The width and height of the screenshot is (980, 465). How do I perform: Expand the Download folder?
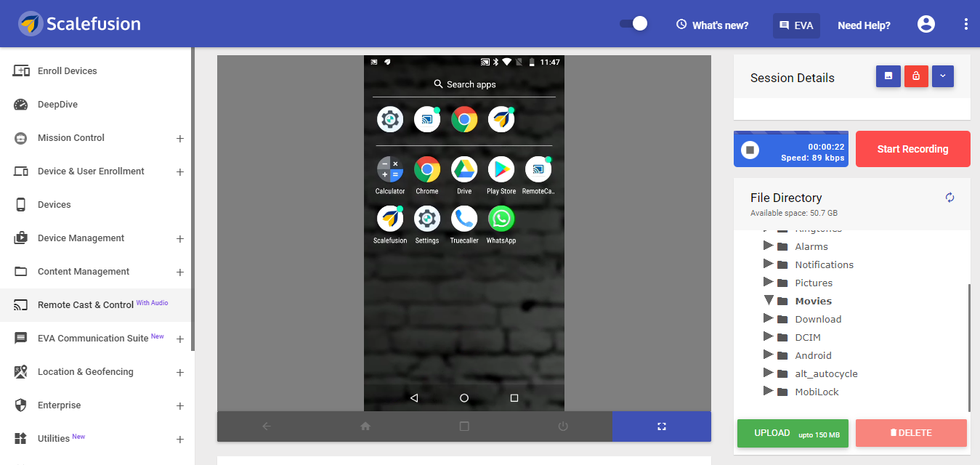[768, 318]
